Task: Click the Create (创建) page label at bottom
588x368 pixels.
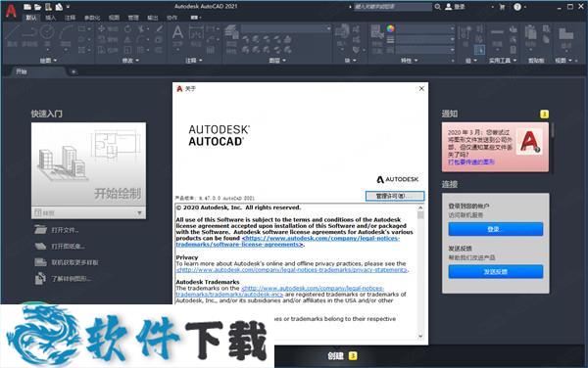Action: (335, 356)
